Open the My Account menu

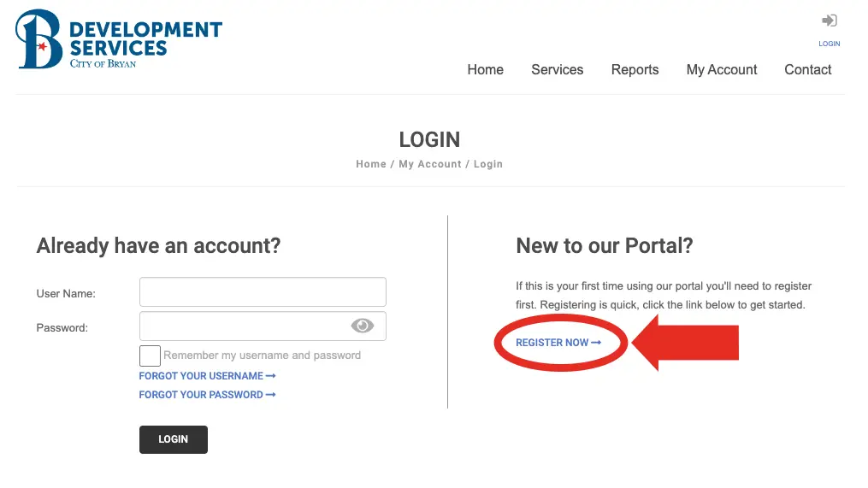pyautogui.click(x=722, y=70)
